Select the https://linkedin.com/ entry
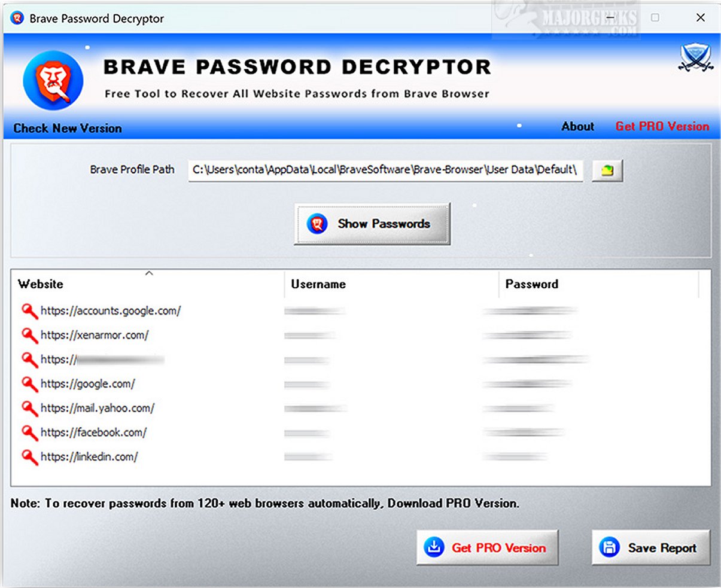 coord(89,457)
